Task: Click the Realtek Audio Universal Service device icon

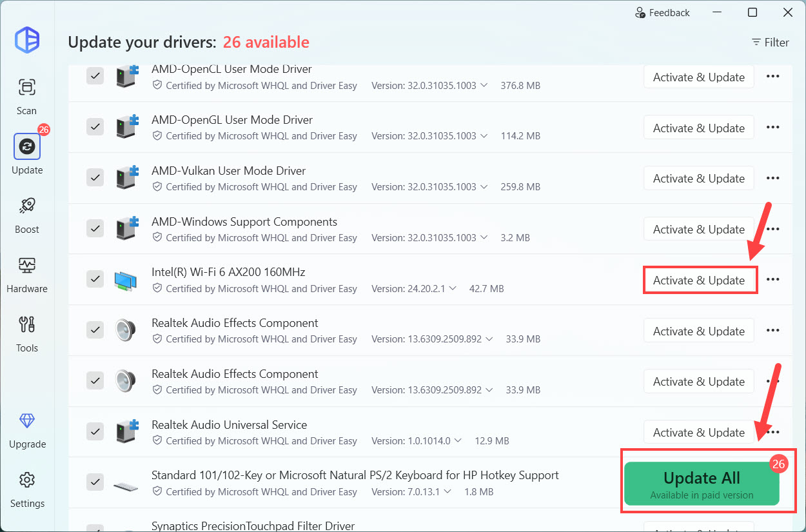Action: pyautogui.click(x=127, y=431)
